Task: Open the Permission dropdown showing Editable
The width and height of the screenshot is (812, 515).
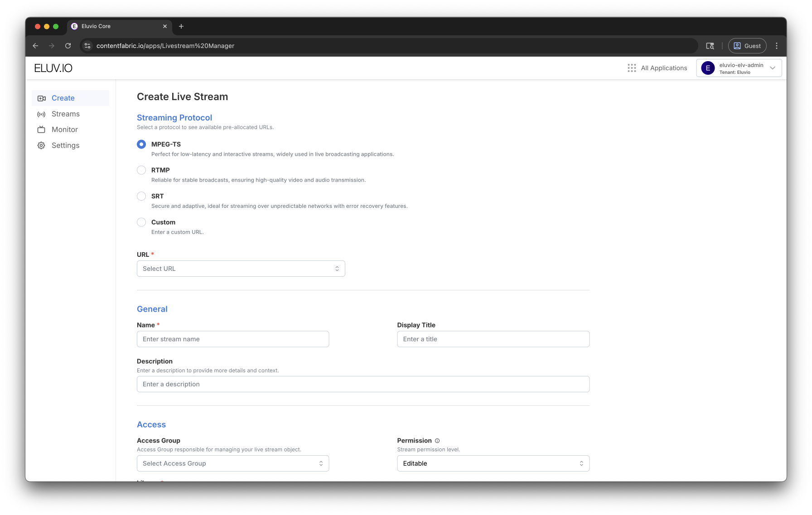Action: click(x=493, y=463)
